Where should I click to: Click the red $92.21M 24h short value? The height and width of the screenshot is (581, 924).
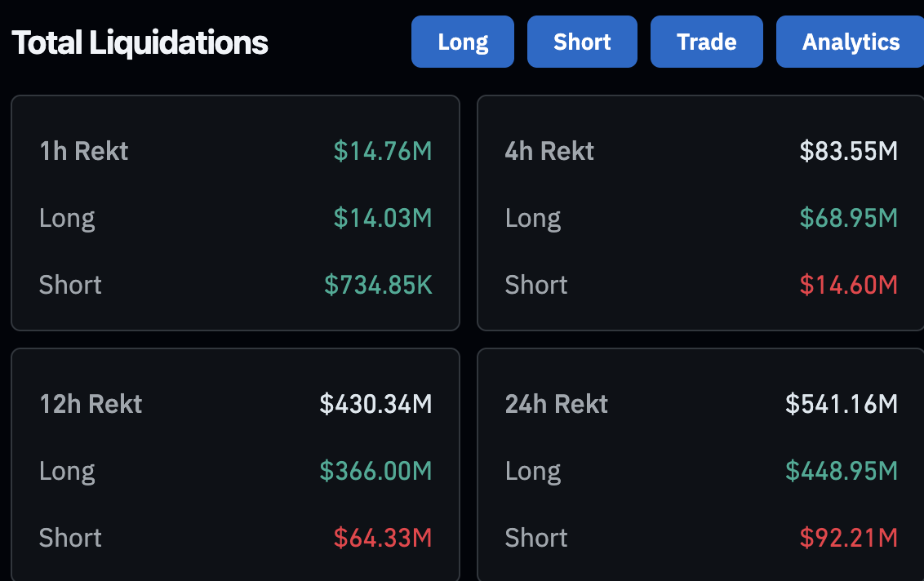click(849, 538)
